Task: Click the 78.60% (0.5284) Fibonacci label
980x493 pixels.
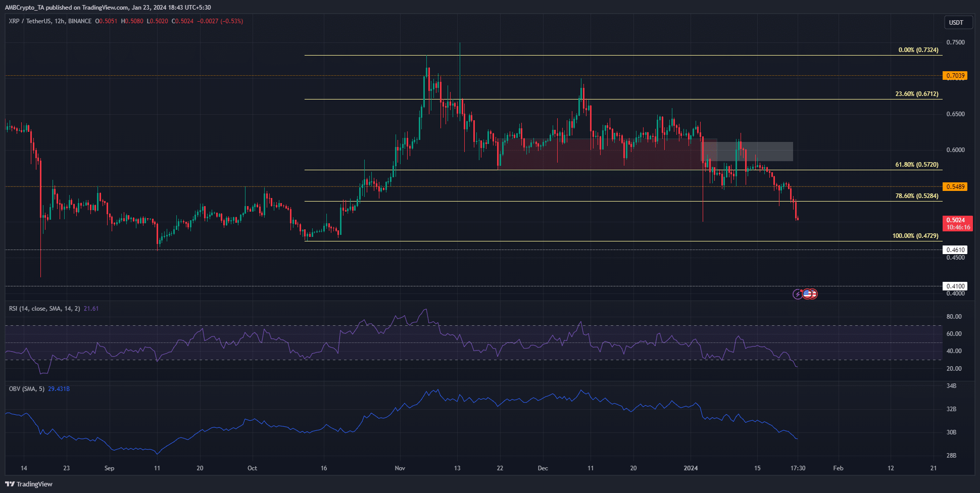Action: pos(917,196)
